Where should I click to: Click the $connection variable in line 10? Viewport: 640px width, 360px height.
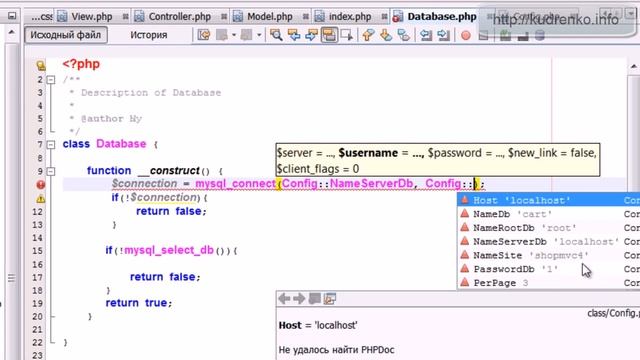pos(144,184)
